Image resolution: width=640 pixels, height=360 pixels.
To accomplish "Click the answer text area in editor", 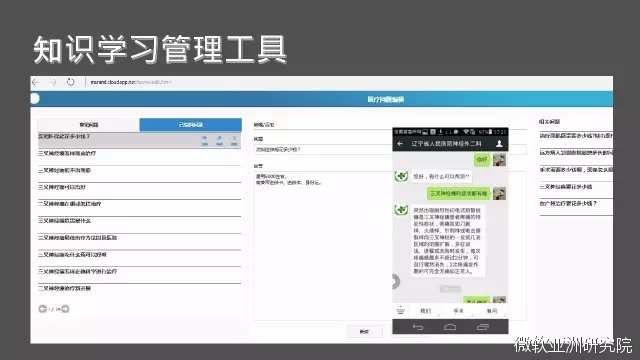I will (x=322, y=246).
